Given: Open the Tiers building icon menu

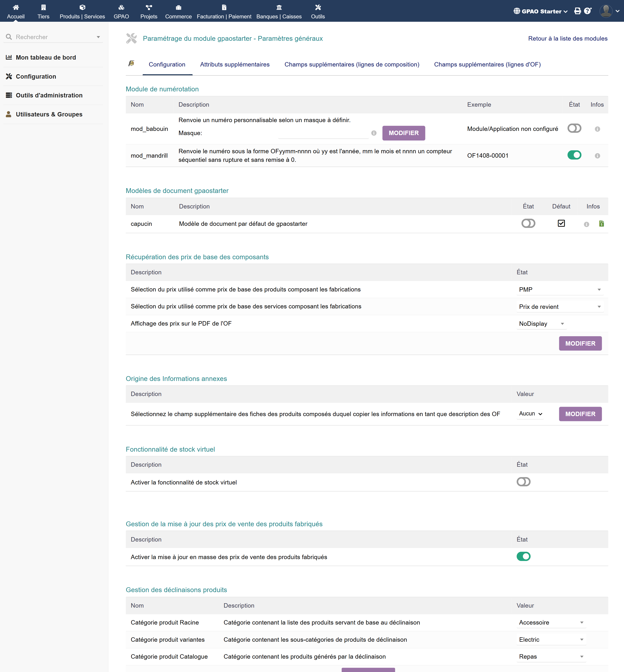Looking at the screenshot, I should 43,8.
